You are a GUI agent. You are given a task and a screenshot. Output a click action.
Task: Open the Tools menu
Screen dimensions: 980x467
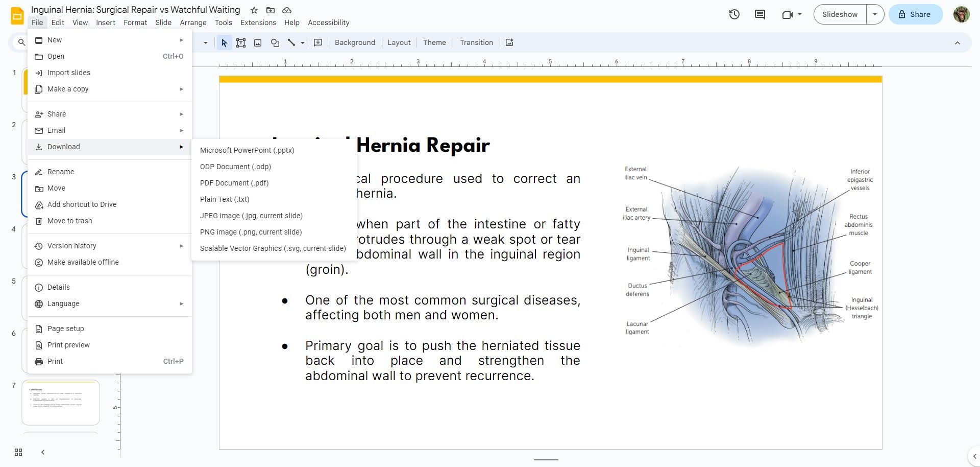pos(223,22)
